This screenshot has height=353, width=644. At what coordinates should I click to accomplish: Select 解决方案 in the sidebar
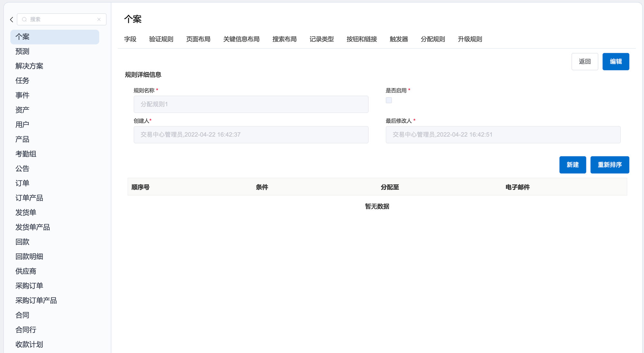tap(29, 66)
